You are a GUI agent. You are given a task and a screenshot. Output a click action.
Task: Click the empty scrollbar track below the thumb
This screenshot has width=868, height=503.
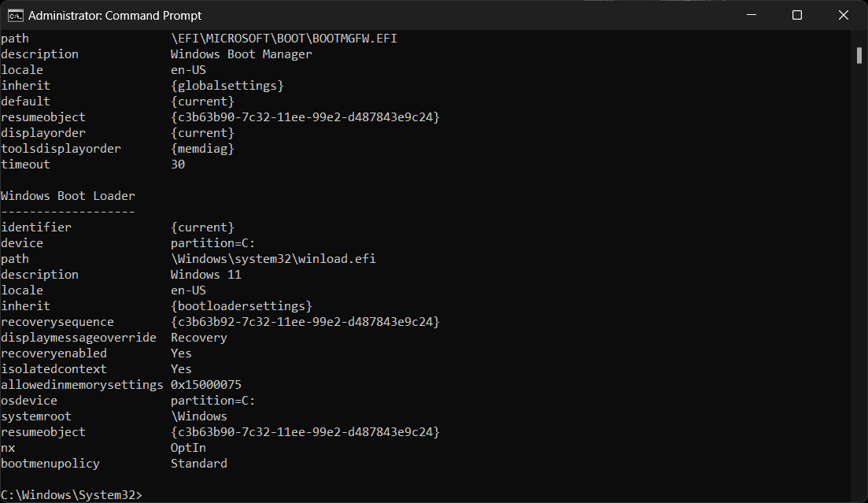point(859,276)
